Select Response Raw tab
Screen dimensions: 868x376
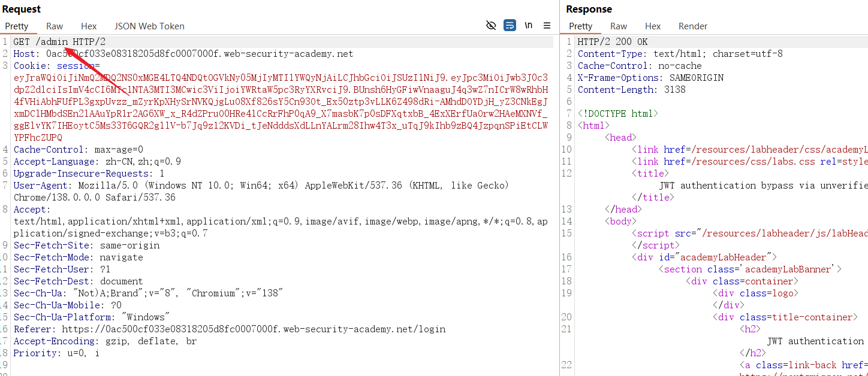click(x=619, y=26)
